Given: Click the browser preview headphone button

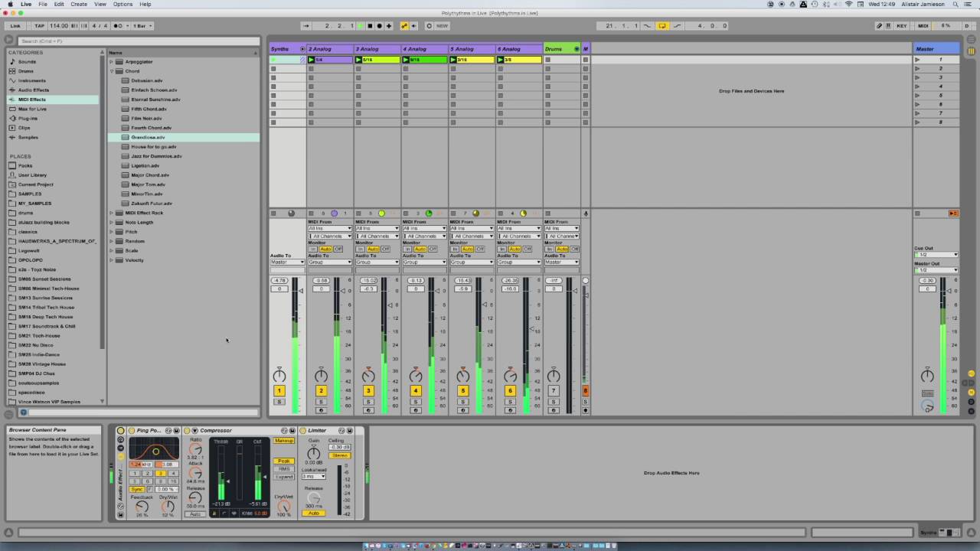Looking at the screenshot, I should click(x=23, y=412).
